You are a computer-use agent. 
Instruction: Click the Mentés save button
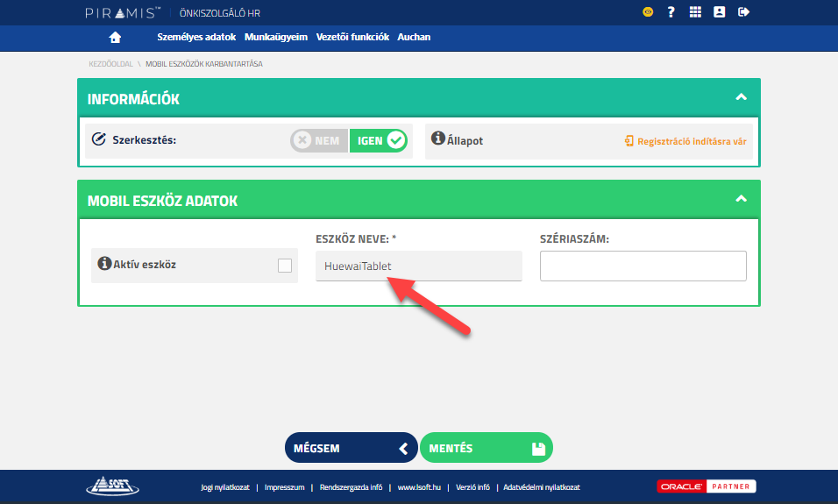[486, 448]
